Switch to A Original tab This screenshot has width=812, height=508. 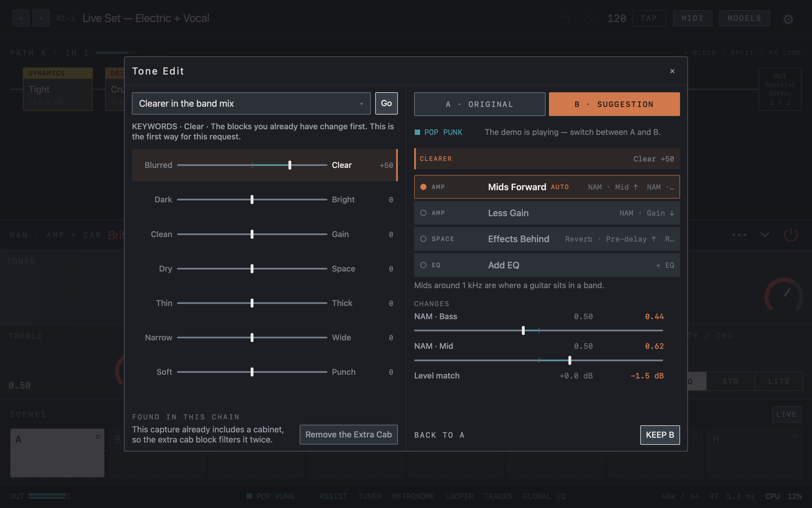pyautogui.click(x=480, y=104)
